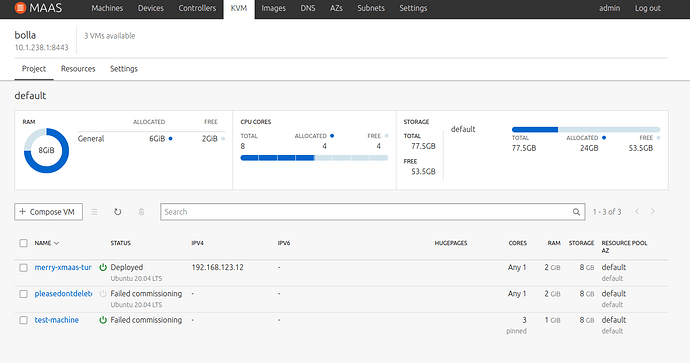Check the test-machine row checkbox
Image resolution: width=690 pixels, height=363 pixels.
point(23,320)
